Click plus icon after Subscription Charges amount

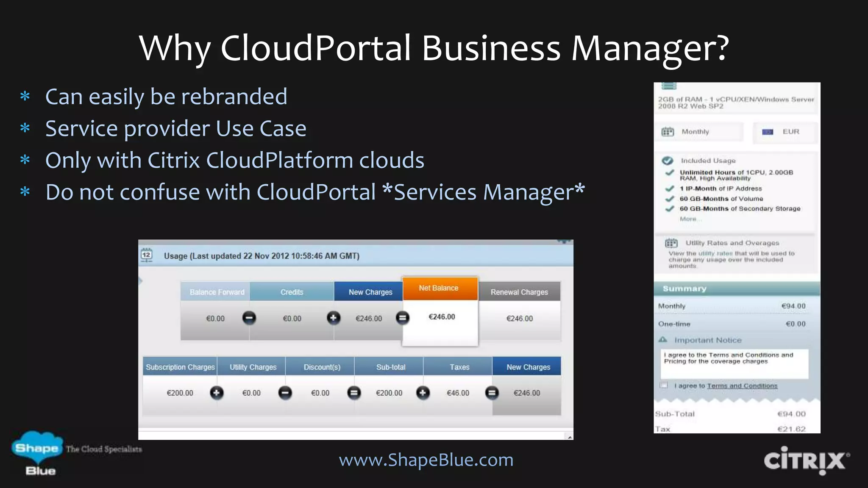[x=217, y=393]
